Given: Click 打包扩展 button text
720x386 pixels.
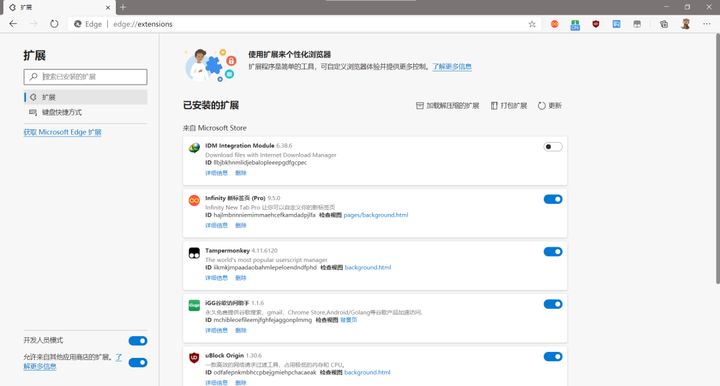Looking at the screenshot, I should 513,106.
